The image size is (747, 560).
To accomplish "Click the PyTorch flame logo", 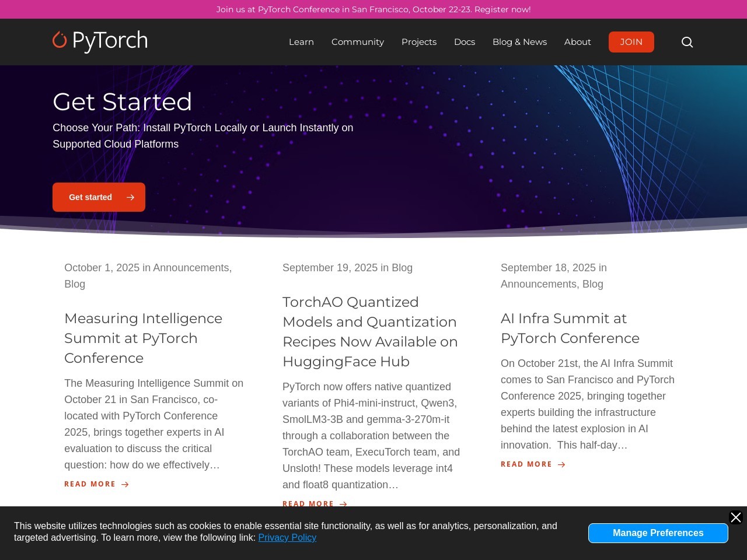I will (60, 40).
